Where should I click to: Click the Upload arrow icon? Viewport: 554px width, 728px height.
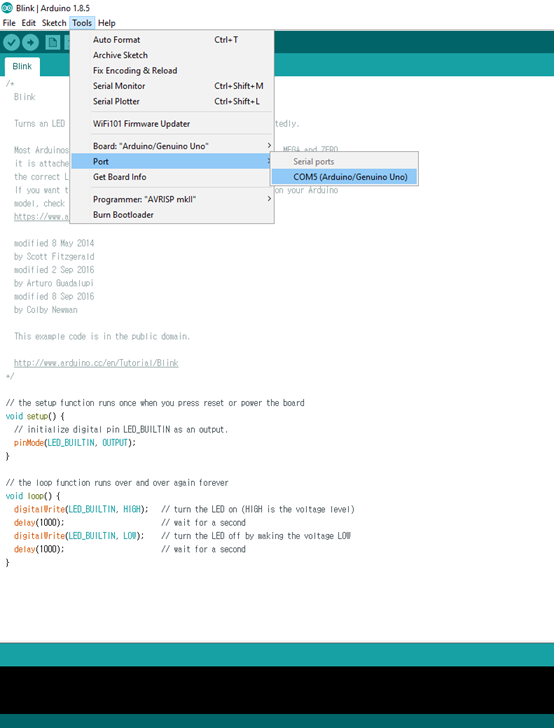click(x=30, y=43)
